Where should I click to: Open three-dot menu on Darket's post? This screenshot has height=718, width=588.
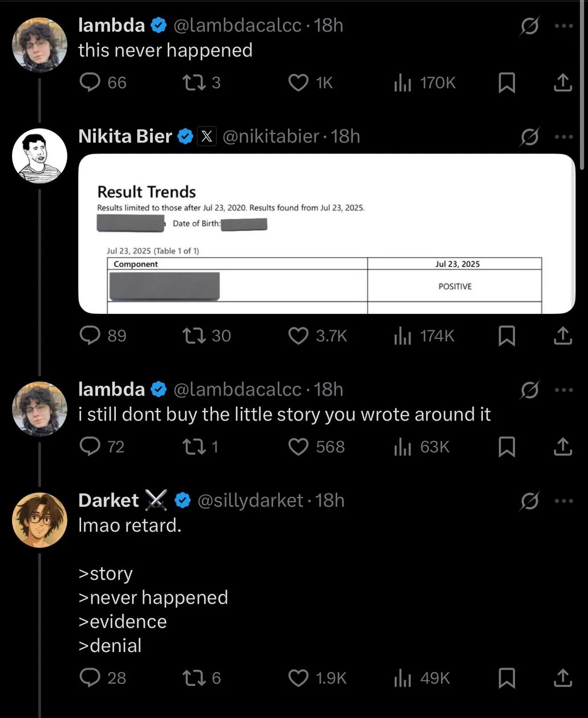pos(563,501)
